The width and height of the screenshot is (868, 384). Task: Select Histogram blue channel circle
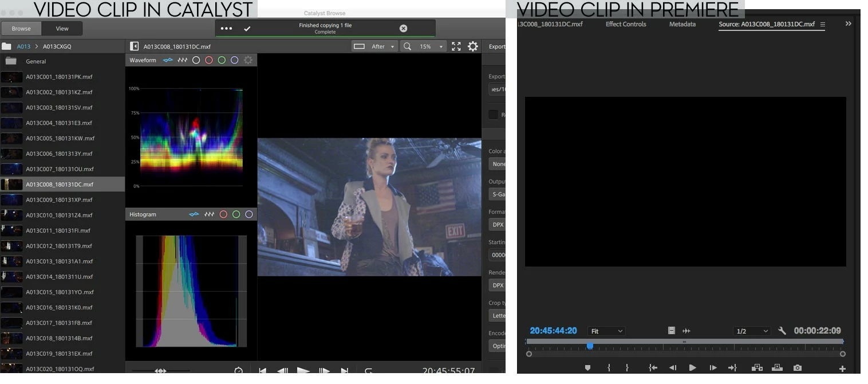249,214
